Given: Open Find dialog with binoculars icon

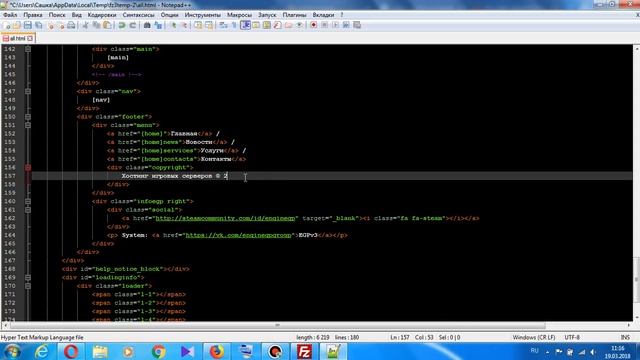Looking at the screenshot, I should point(147,25).
